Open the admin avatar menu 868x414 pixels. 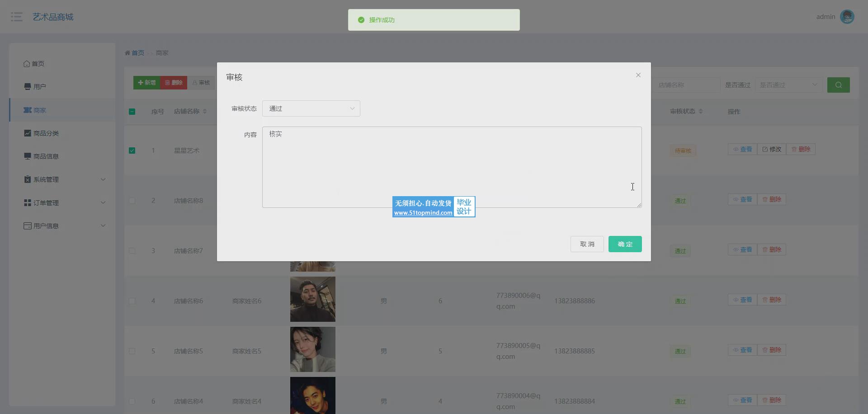pos(847,17)
